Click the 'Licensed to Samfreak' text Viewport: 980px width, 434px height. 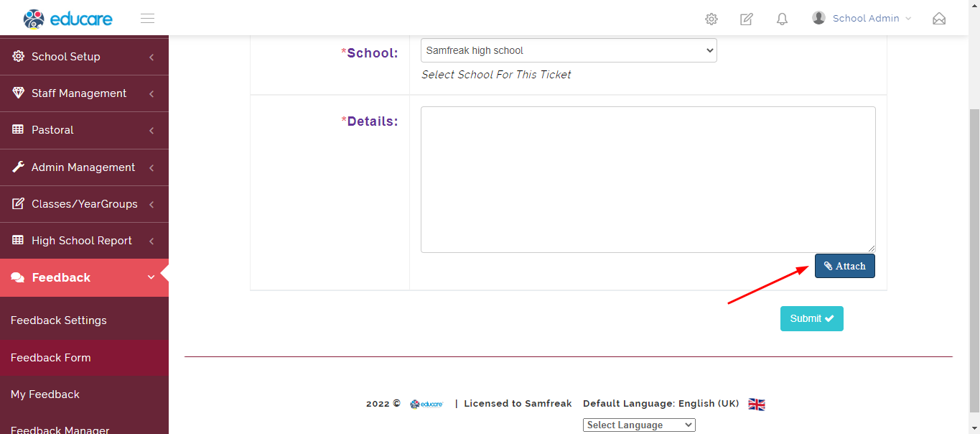point(518,404)
